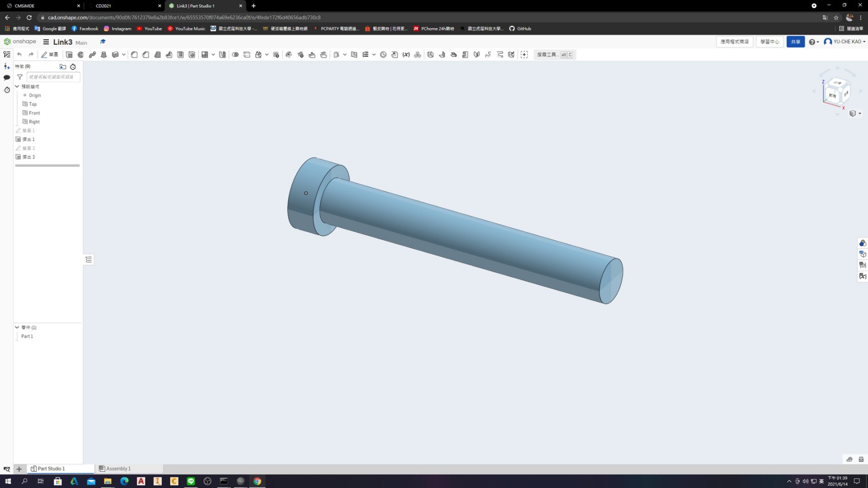
Task: Select the Top plane
Action: tap(33, 104)
